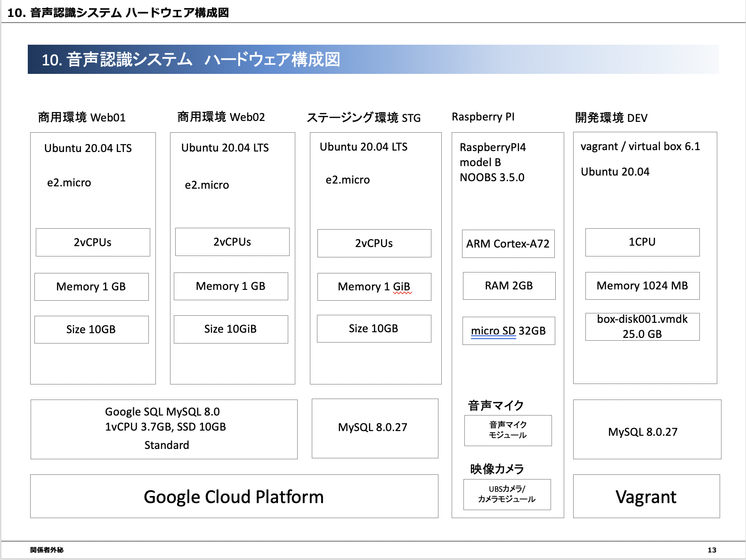Image resolution: width=746 pixels, height=560 pixels.
Task: Select the 'Size 10GiB' box under Web02
Action: 231,329
